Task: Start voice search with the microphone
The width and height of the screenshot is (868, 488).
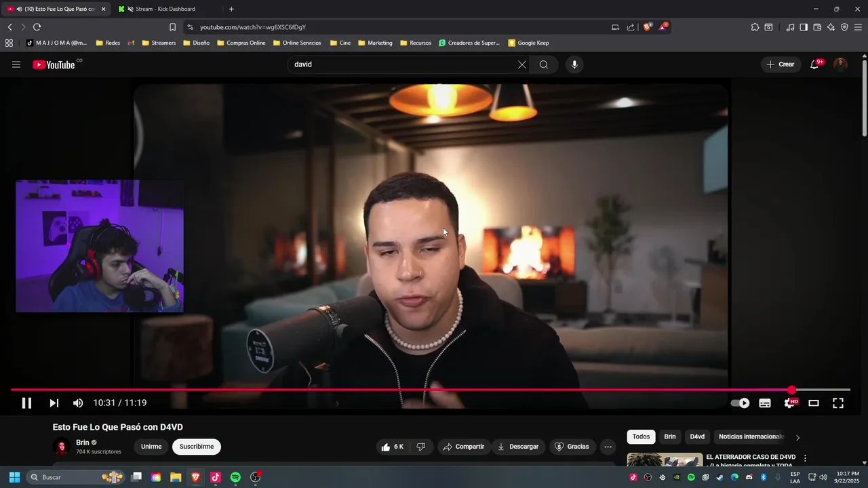Action: [574, 64]
